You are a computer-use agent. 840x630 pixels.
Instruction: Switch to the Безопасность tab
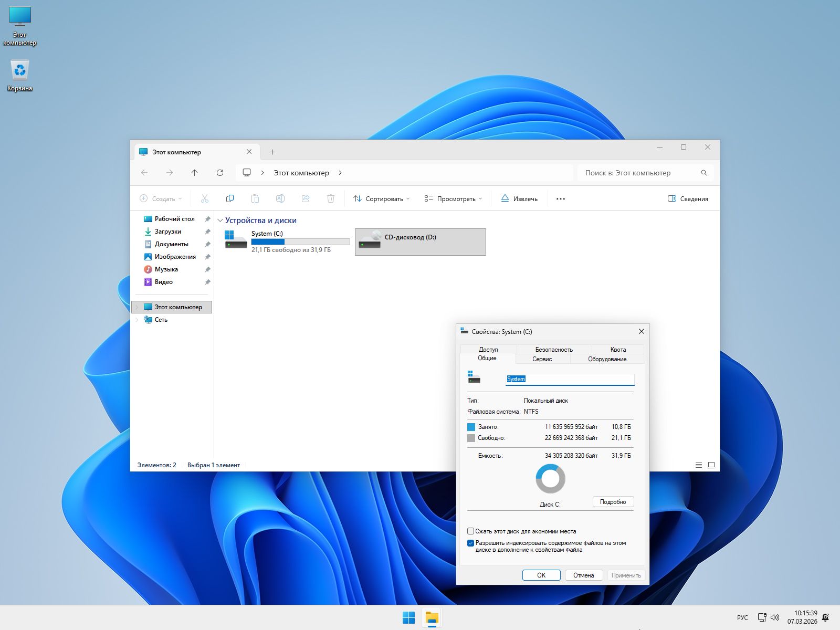[x=554, y=349]
